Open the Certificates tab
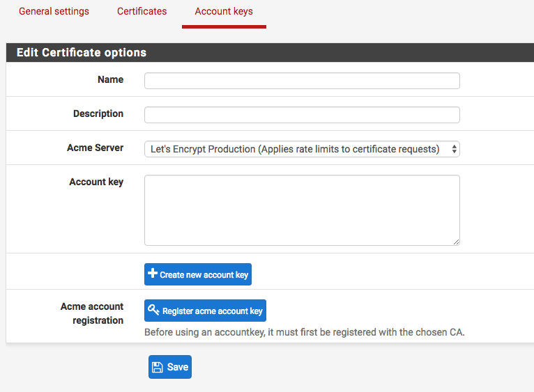Viewport: 534px width, 392px height. (x=142, y=12)
